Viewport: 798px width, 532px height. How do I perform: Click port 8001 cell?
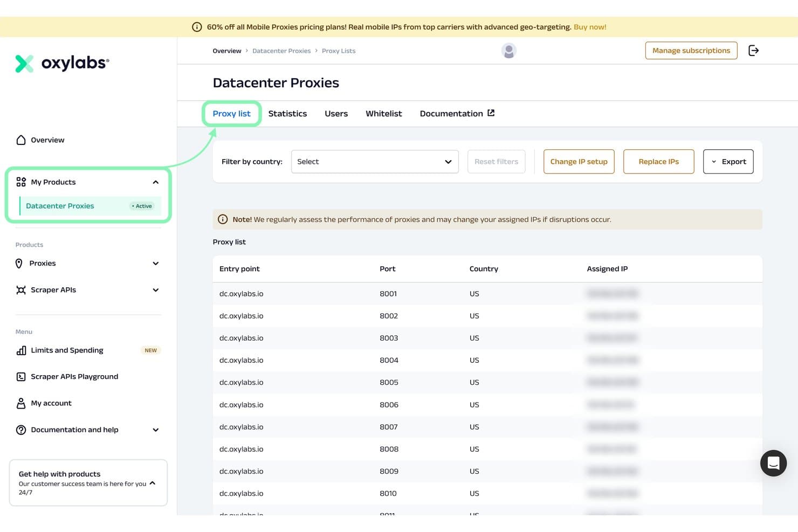tap(388, 294)
